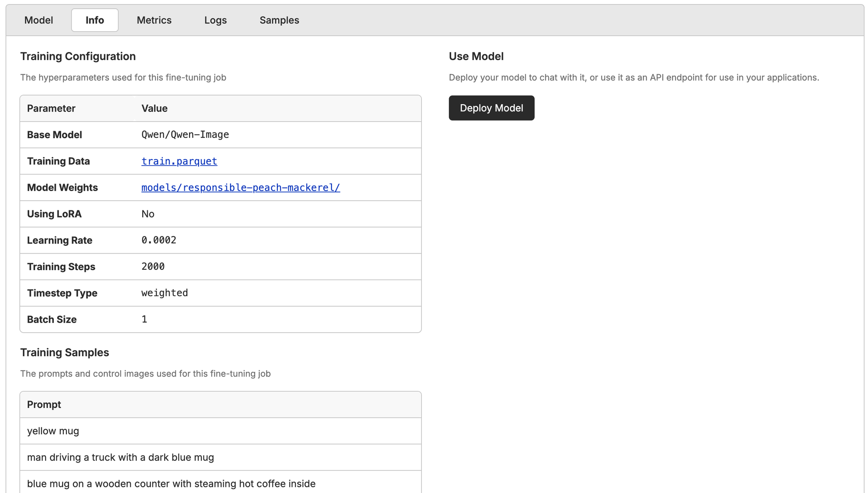This screenshot has width=868, height=493.
Task: Go to the Logs tab
Action: (215, 20)
